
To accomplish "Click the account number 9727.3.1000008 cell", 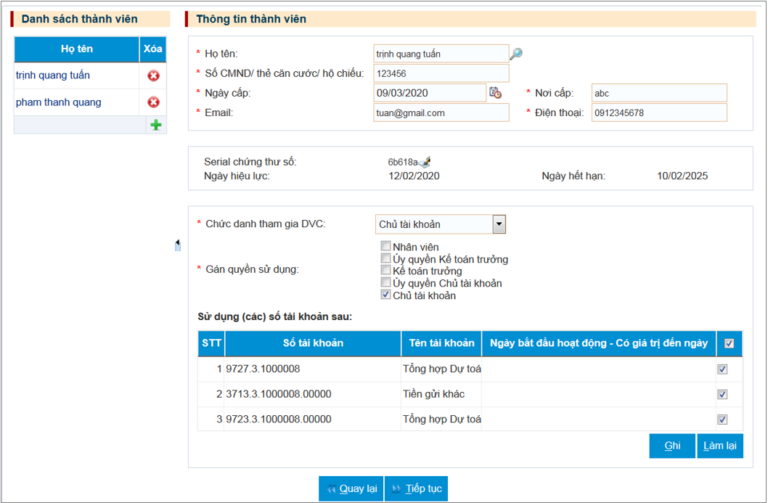I will click(313, 369).
